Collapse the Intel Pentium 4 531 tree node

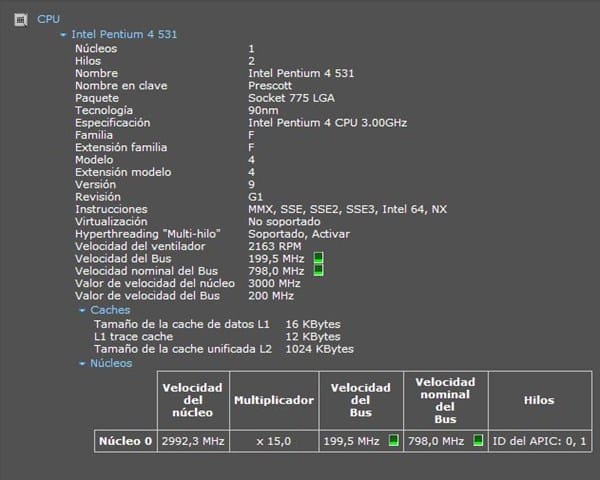(63, 35)
